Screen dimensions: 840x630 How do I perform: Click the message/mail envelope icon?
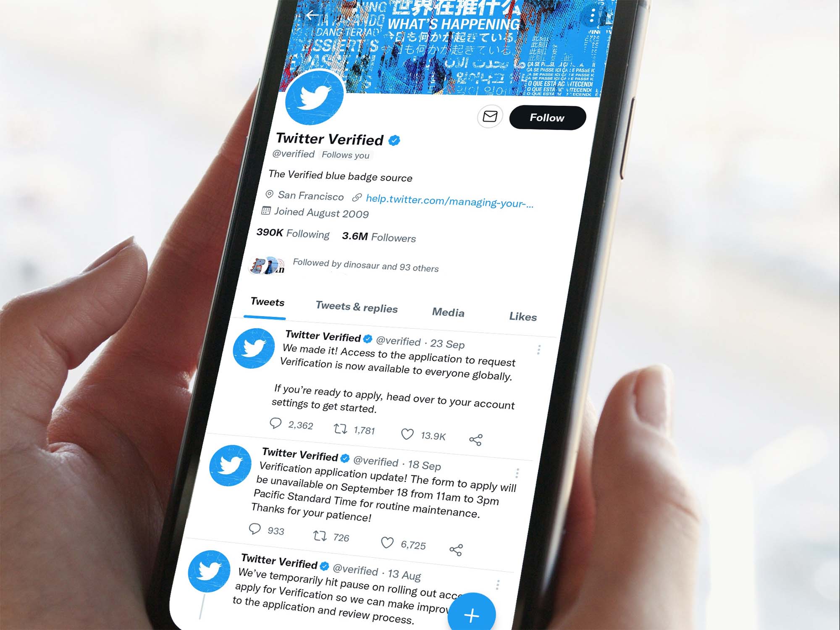pyautogui.click(x=489, y=118)
